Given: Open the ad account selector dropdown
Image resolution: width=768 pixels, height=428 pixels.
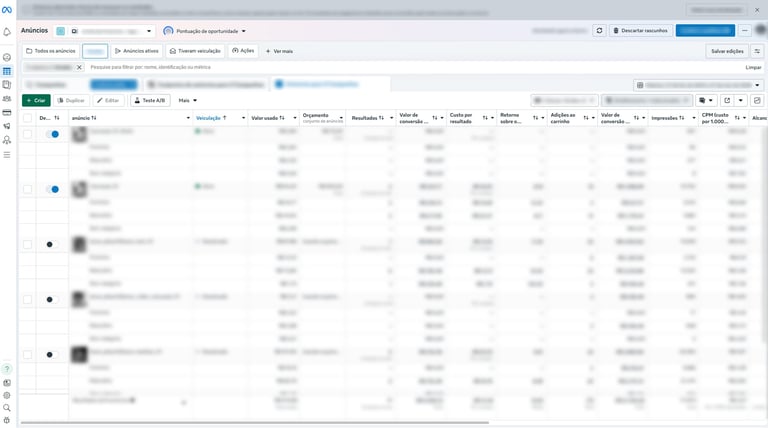Looking at the screenshot, I should [104, 31].
